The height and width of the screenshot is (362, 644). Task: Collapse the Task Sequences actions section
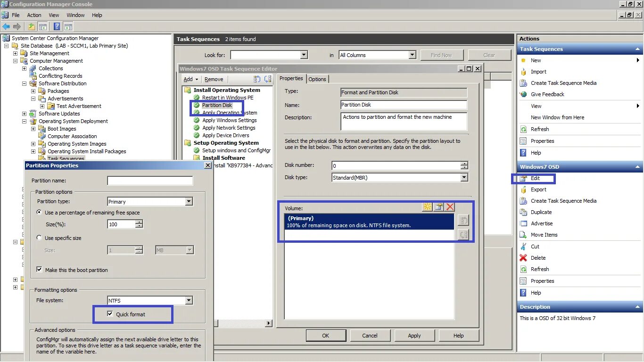[x=637, y=49]
